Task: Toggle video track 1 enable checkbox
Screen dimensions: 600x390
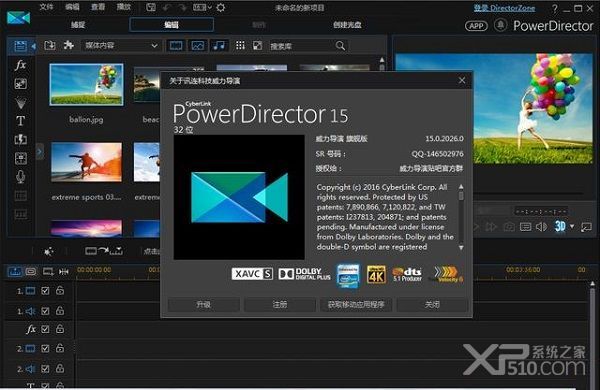Action: 45,291
